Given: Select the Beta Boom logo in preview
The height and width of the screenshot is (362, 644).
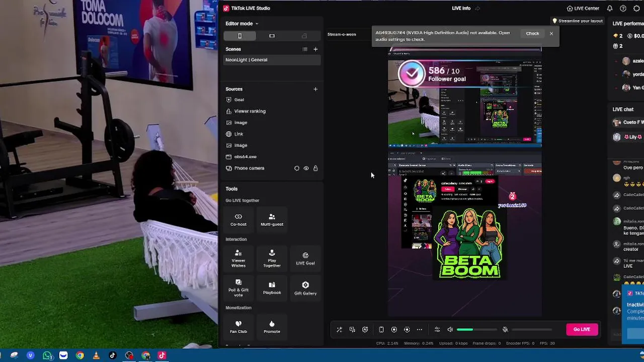Looking at the screenshot, I should pyautogui.click(x=469, y=244).
